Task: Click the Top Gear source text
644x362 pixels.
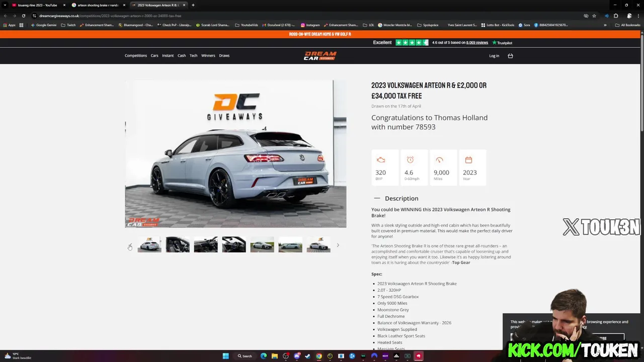Action: point(461,262)
